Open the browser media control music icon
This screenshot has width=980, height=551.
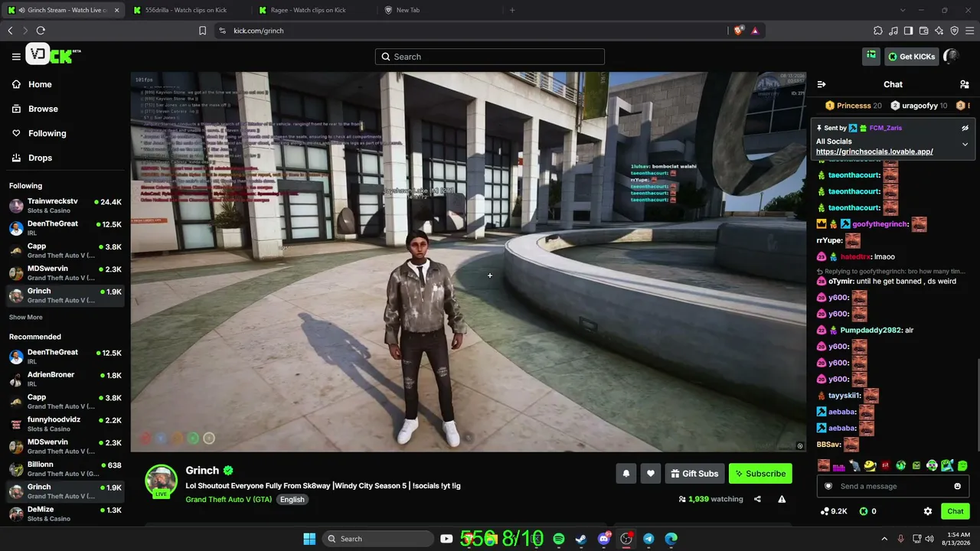click(893, 31)
